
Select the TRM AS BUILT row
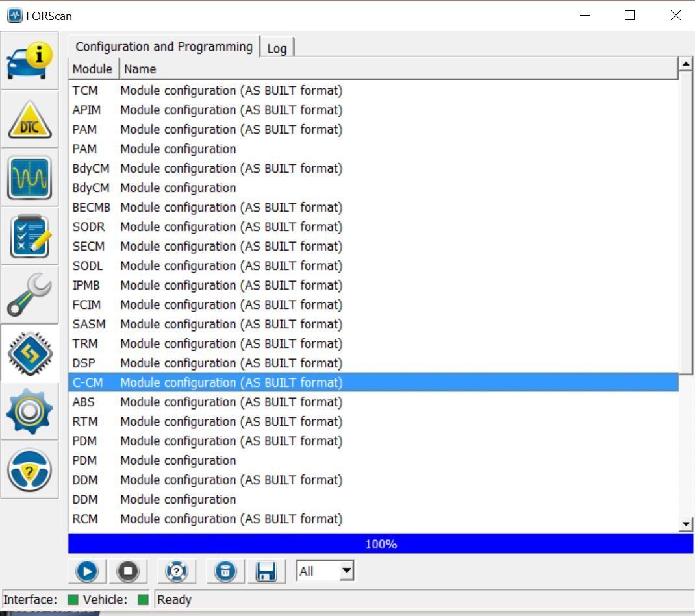tap(373, 343)
